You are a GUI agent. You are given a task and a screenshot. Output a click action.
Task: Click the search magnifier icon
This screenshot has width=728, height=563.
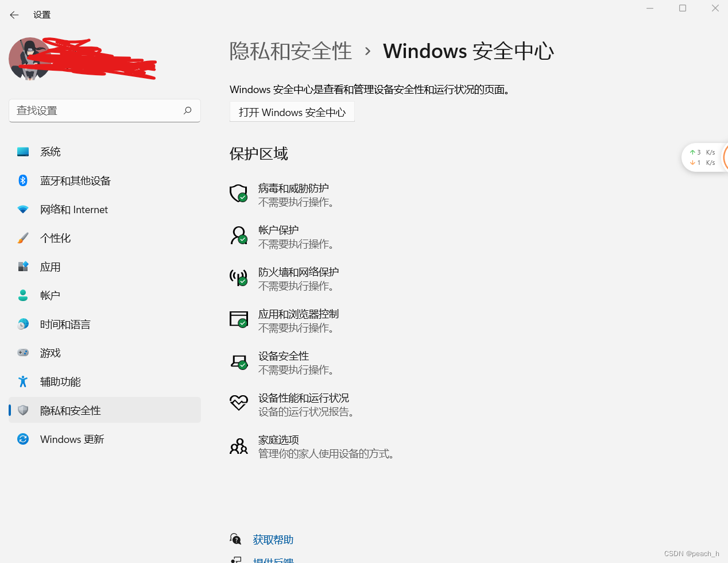[x=187, y=110]
